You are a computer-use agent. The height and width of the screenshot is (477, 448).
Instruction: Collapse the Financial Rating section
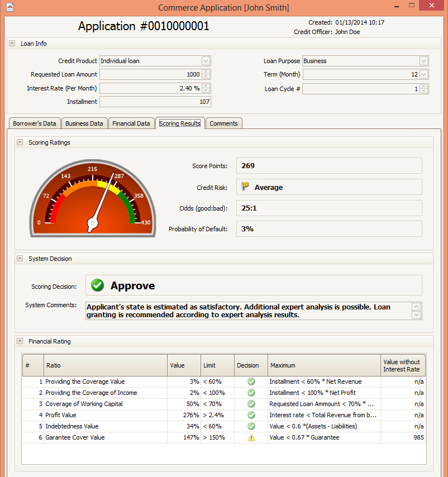pos(21,341)
